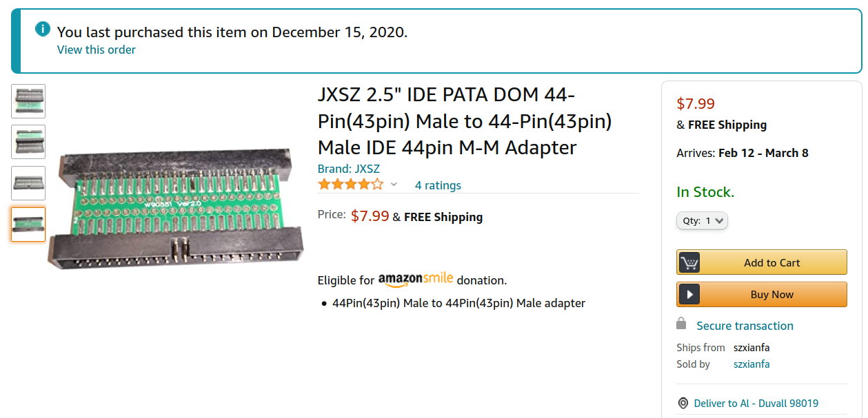Viewport: 868px width, 418px height.
Task: Click the szxianfa seller link
Action: 751,364
